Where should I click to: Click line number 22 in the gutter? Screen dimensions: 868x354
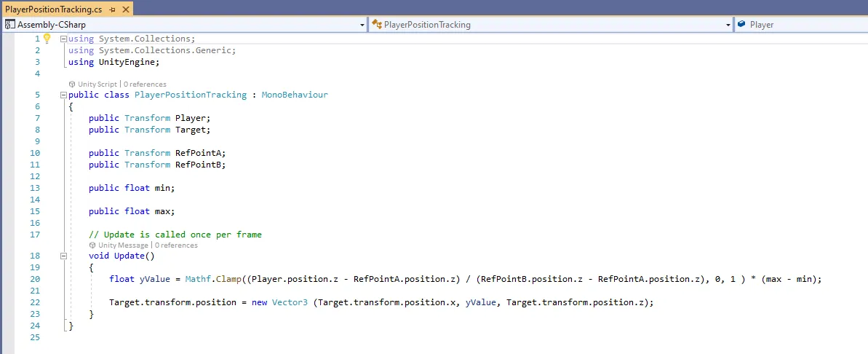click(x=35, y=302)
